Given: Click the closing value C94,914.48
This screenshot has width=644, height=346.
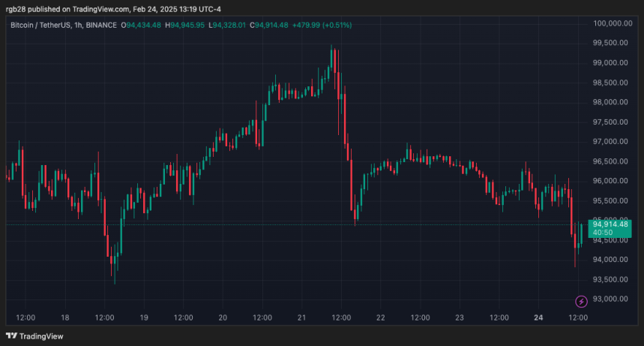Looking at the screenshot, I should [269, 25].
